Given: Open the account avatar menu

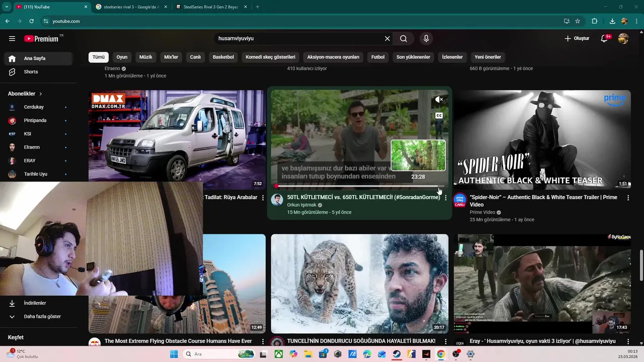Looking at the screenshot, I should click(x=623, y=39).
